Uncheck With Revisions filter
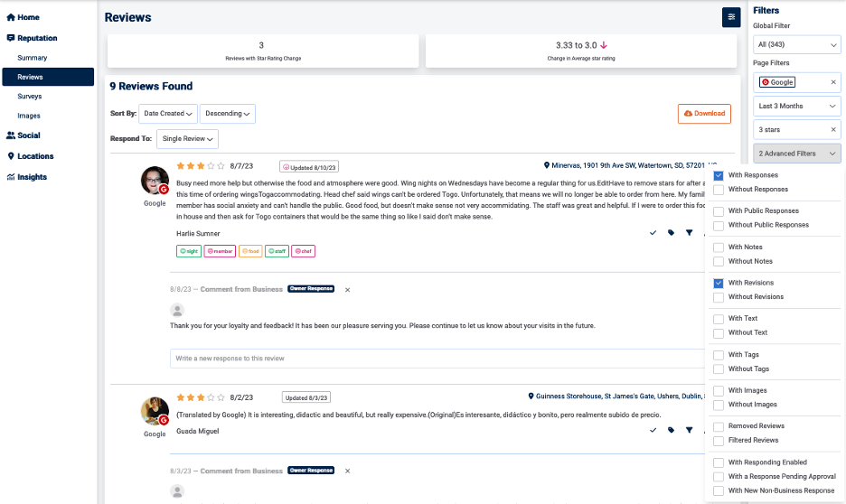Viewport: 846px width, 504px height. [719, 283]
